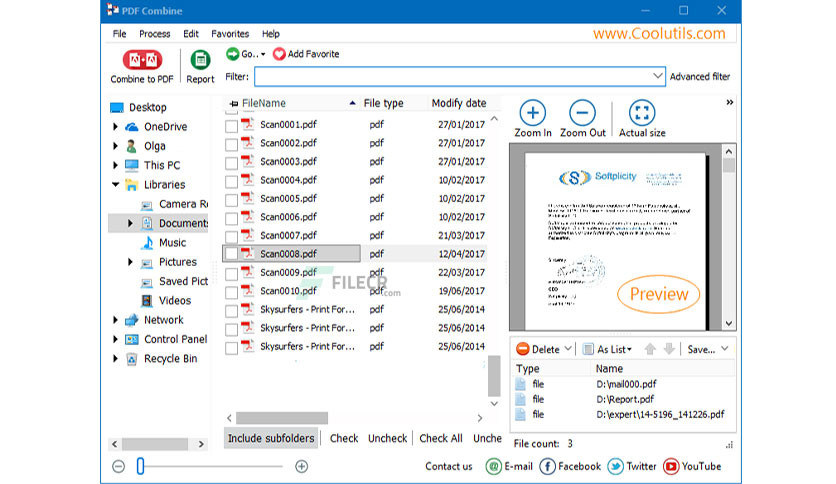Open the File menu
Screen dimensions: 836x484
coord(119,34)
